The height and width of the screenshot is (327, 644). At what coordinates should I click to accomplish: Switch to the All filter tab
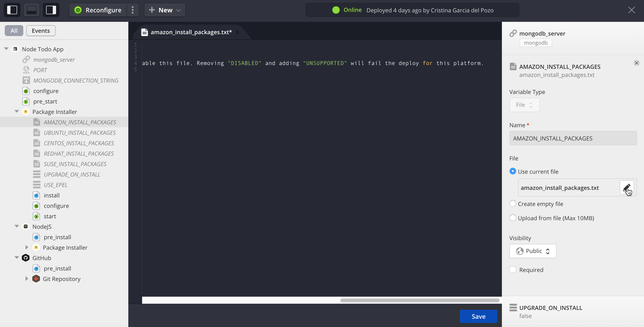(x=14, y=31)
